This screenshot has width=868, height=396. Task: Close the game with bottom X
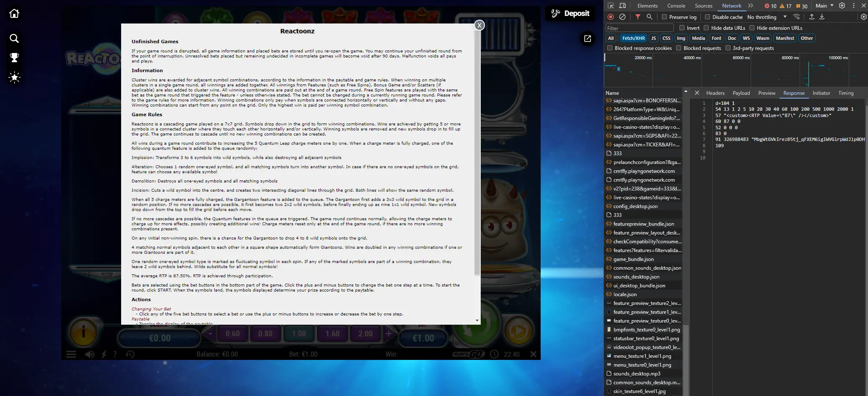(x=533, y=354)
